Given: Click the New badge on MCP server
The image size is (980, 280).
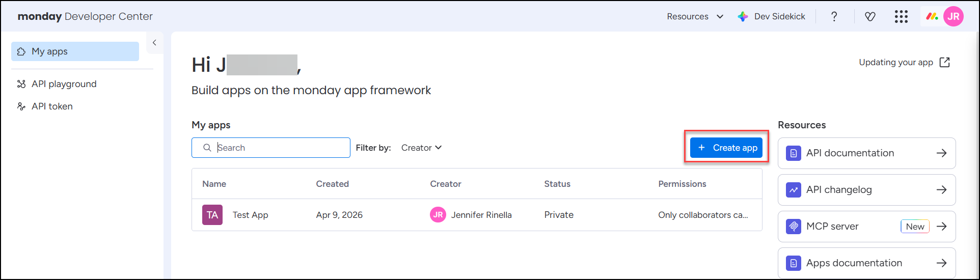Looking at the screenshot, I should pos(915,227).
